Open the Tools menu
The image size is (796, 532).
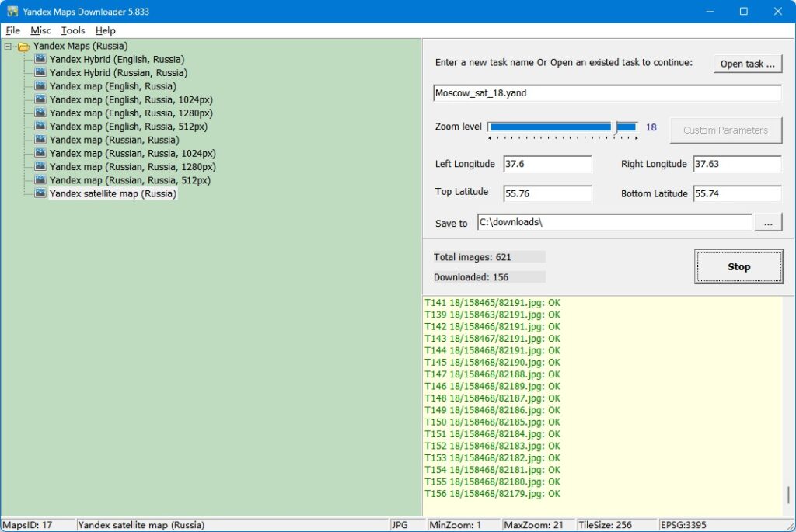pos(72,30)
